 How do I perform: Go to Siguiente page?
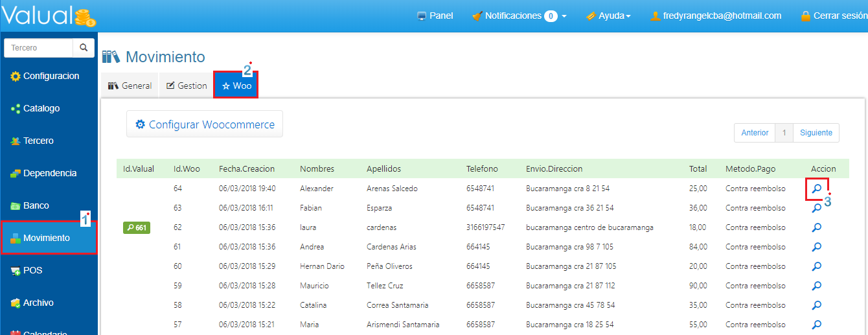point(816,132)
